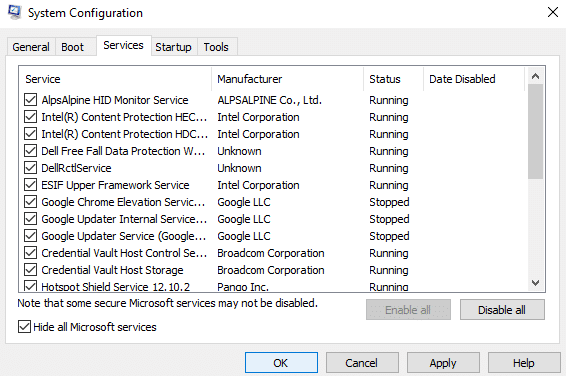Uncheck Credential Vault Host Control Service checkbox
This screenshot has height=376, width=566.
[x=31, y=253]
